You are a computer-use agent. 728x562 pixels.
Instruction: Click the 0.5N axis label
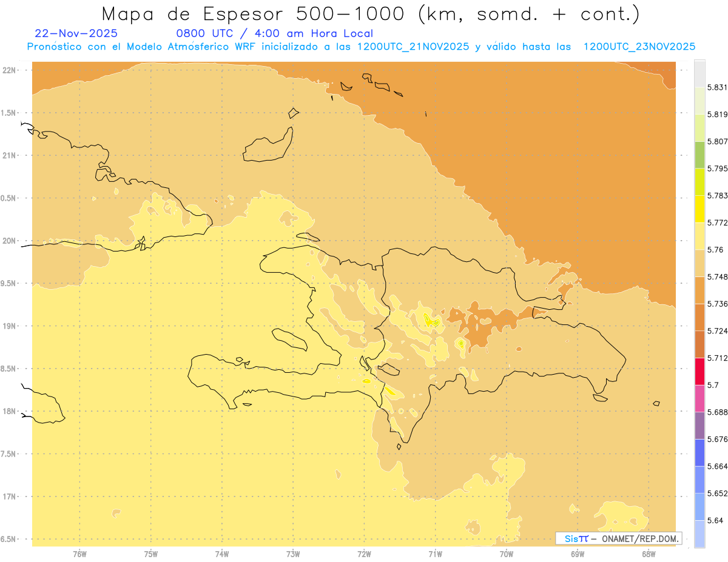point(9,198)
